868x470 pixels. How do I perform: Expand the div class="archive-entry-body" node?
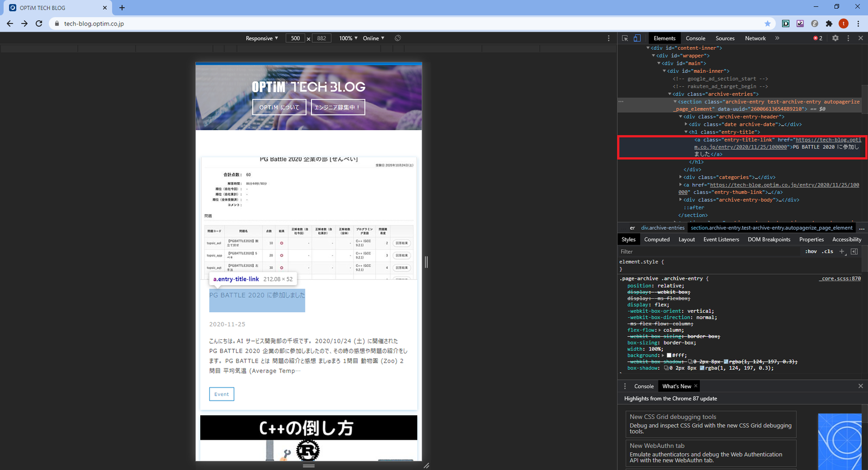[x=680, y=199]
